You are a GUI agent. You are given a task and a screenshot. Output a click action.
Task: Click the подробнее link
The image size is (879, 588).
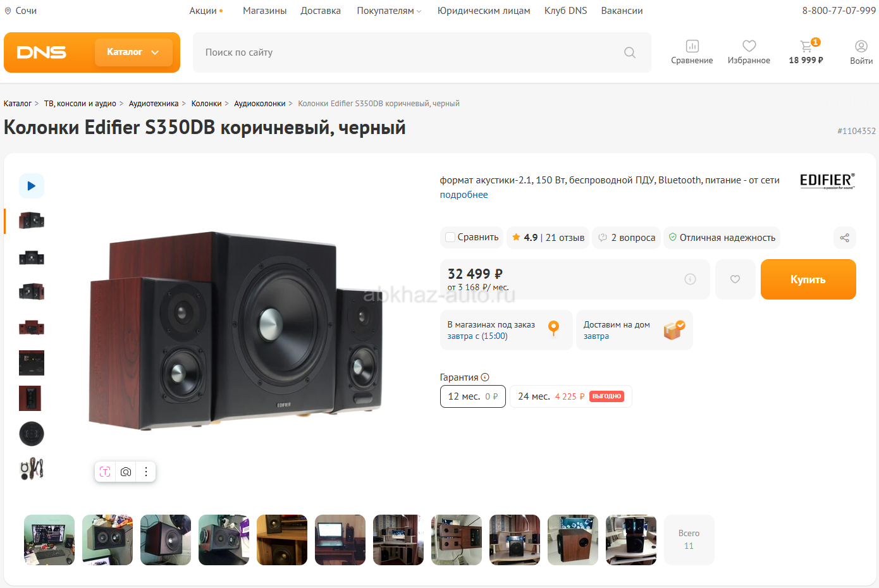[464, 195]
